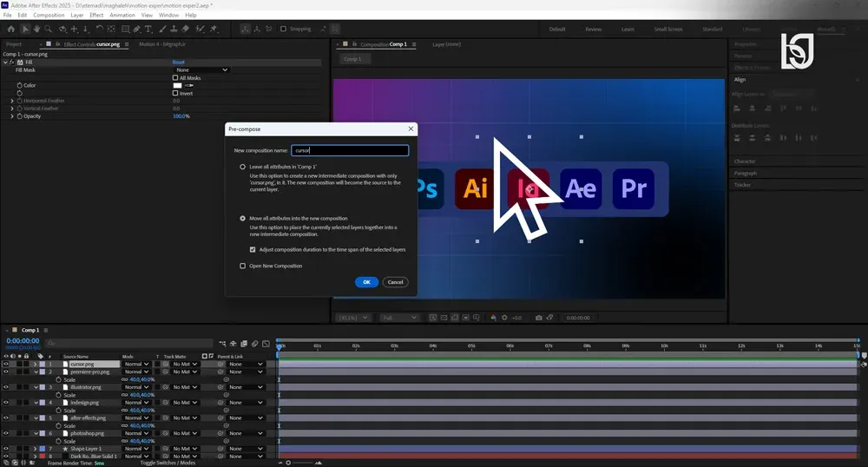This screenshot has height=467, width=868.
Task: Click the stopwatch next to Fill Opacity
Action: point(19,116)
